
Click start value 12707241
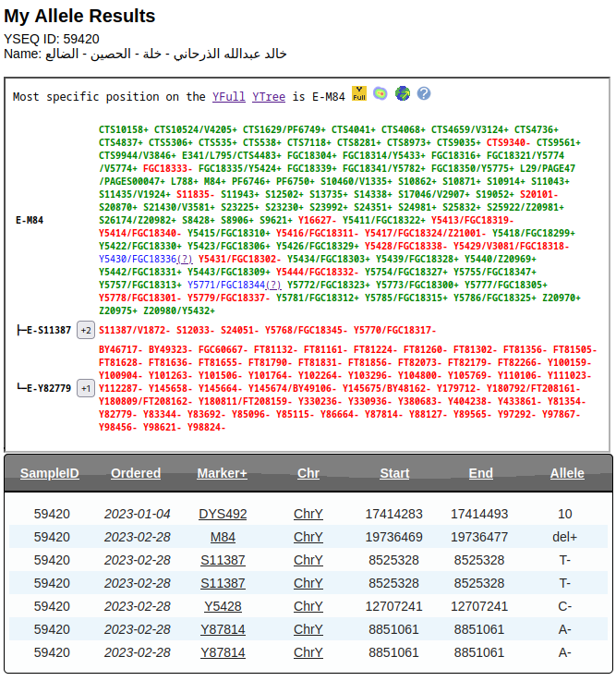point(393,606)
